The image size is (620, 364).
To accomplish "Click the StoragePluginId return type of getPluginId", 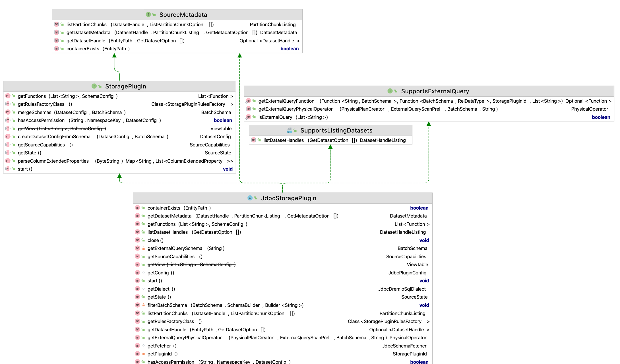I will pyautogui.click(x=410, y=354).
